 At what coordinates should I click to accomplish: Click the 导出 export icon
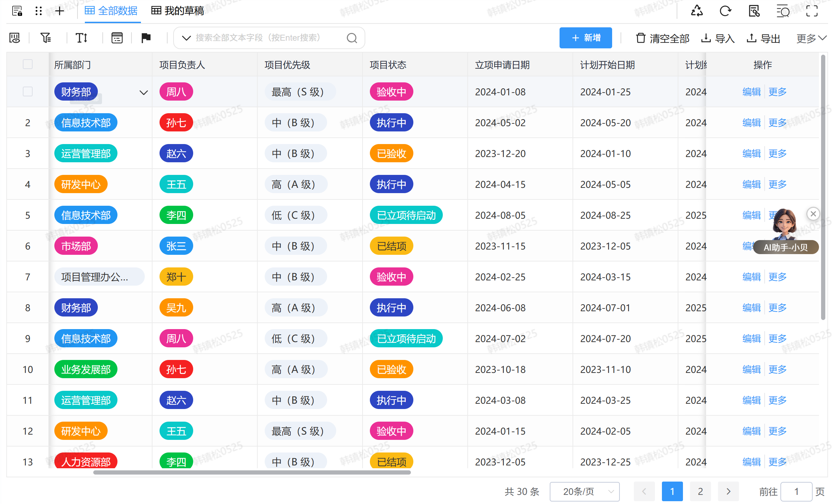tap(751, 38)
